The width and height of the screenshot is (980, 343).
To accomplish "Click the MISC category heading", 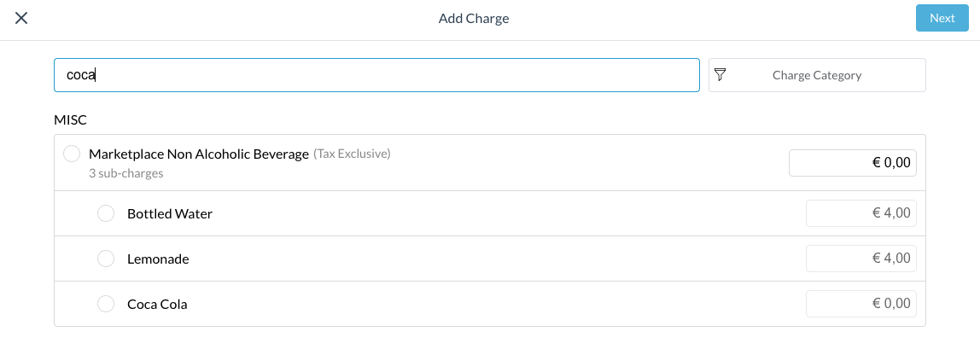I will coord(70,119).
